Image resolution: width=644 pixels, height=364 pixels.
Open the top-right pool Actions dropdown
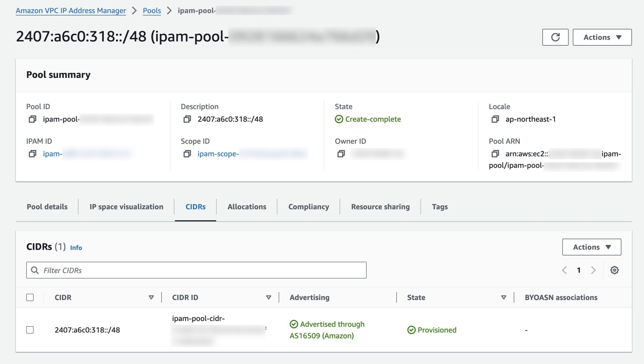602,37
